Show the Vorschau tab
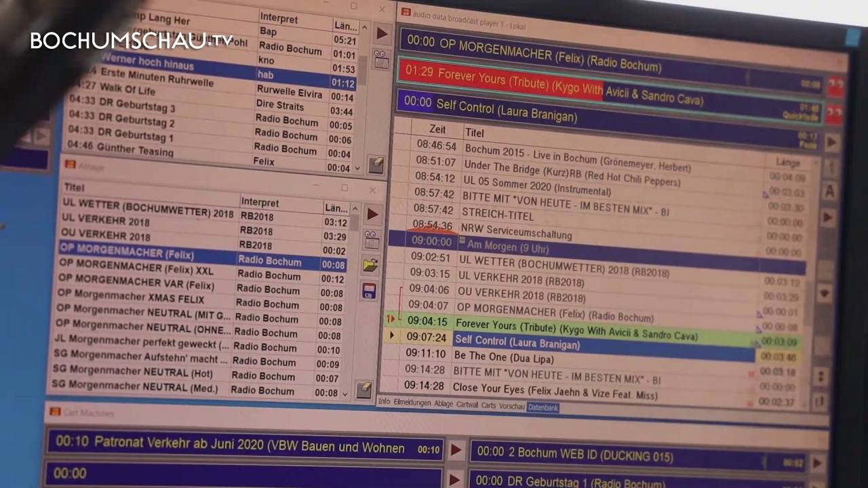Viewport: 868px width, 488px height. (512, 406)
